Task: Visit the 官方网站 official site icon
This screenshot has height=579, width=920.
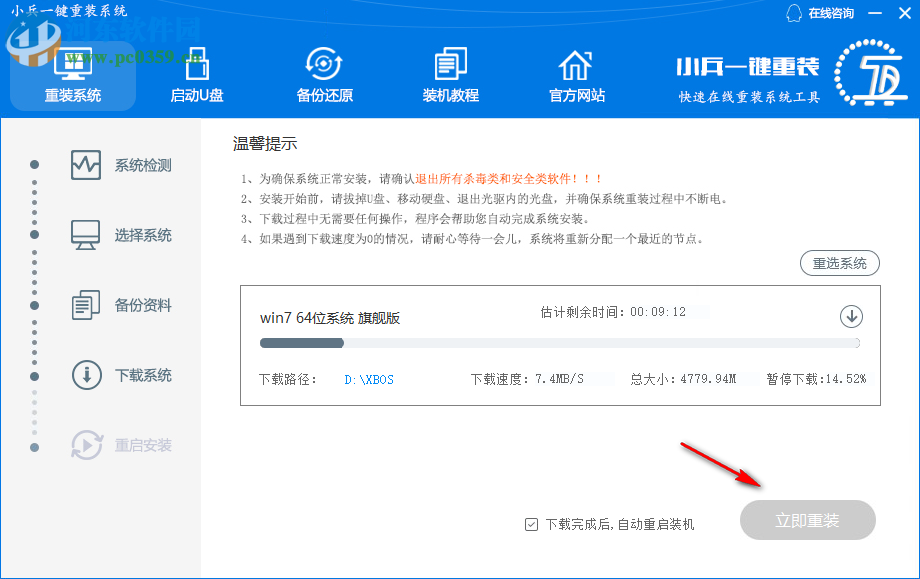Action: [x=575, y=65]
